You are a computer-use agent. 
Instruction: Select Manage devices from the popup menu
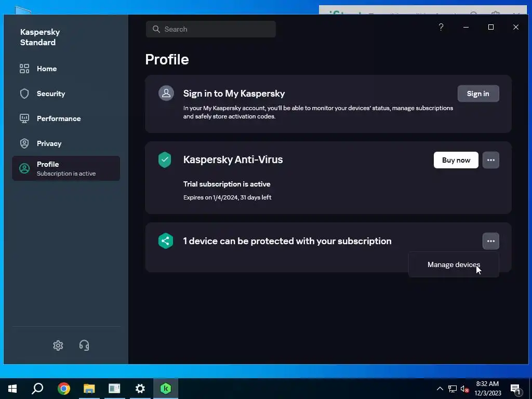pyautogui.click(x=454, y=264)
